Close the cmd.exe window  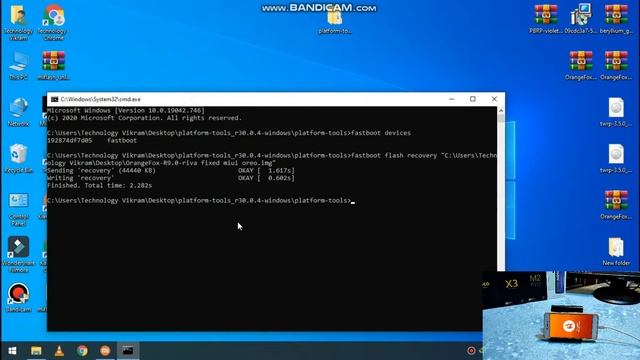click(x=494, y=99)
